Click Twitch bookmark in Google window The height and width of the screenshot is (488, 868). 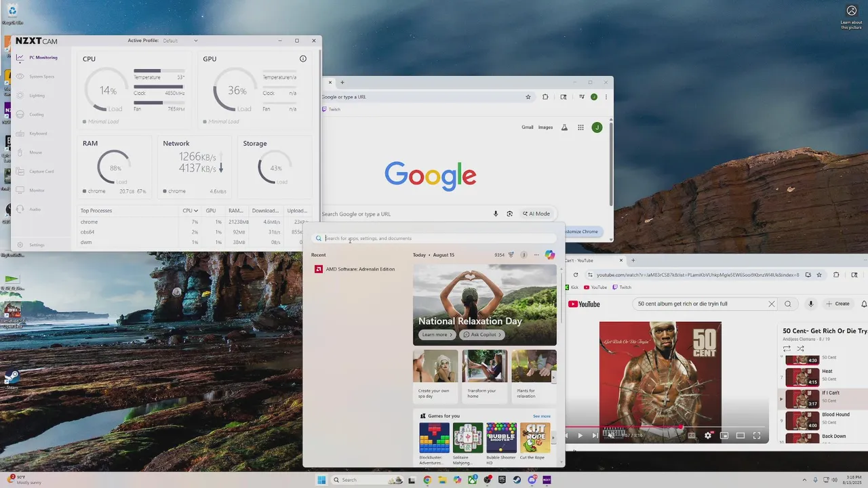(x=332, y=109)
